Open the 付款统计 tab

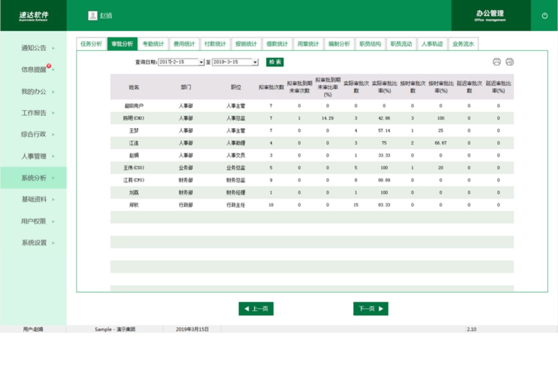pos(215,44)
